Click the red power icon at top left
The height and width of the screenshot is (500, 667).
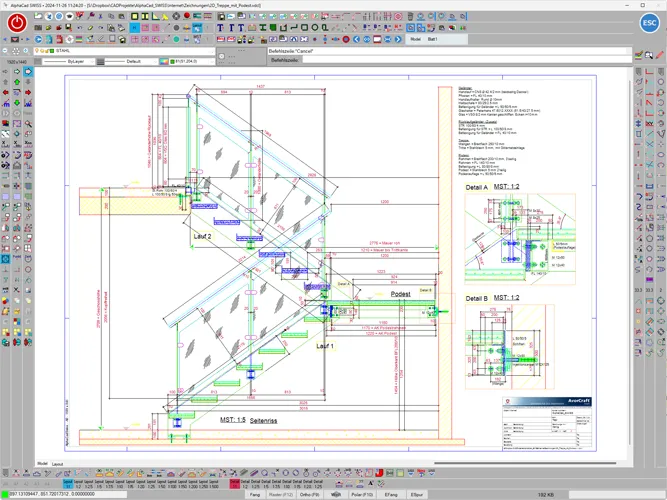16,21
